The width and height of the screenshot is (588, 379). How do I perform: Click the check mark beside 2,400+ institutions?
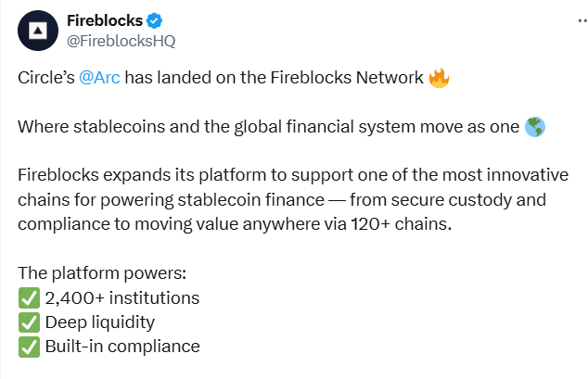click(29, 298)
